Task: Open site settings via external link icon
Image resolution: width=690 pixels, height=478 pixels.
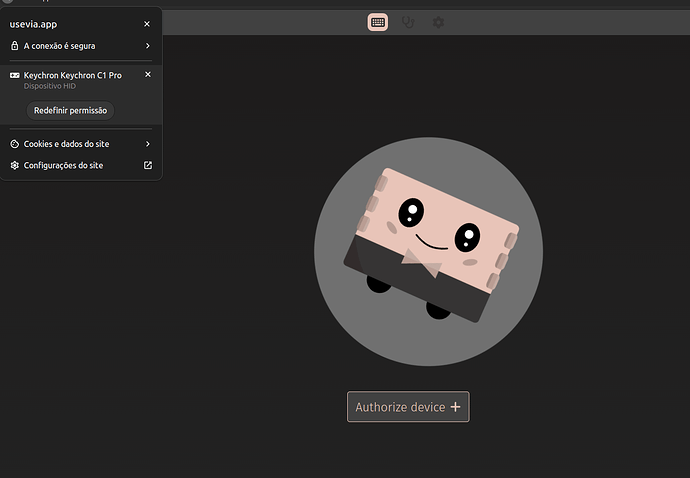Action: click(x=148, y=166)
